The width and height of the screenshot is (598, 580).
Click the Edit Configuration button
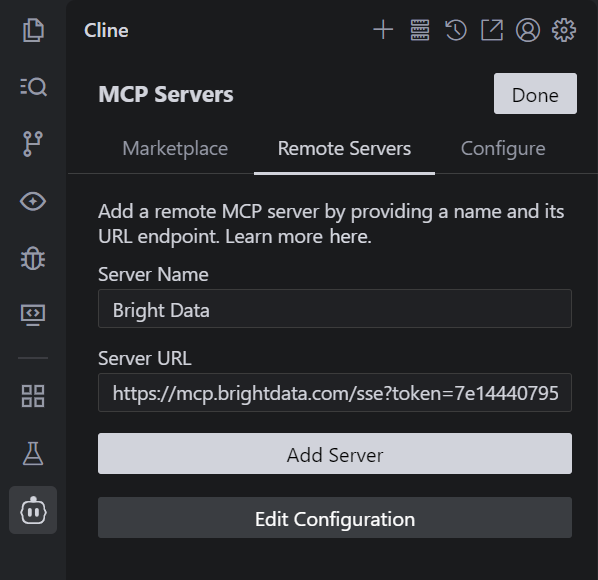click(x=335, y=518)
